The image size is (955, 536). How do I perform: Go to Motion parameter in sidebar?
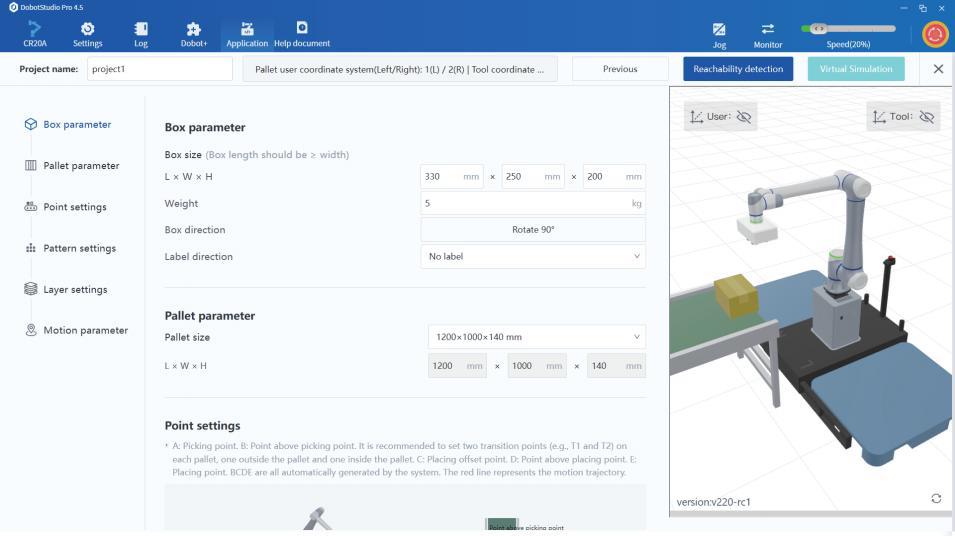click(x=85, y=330)
